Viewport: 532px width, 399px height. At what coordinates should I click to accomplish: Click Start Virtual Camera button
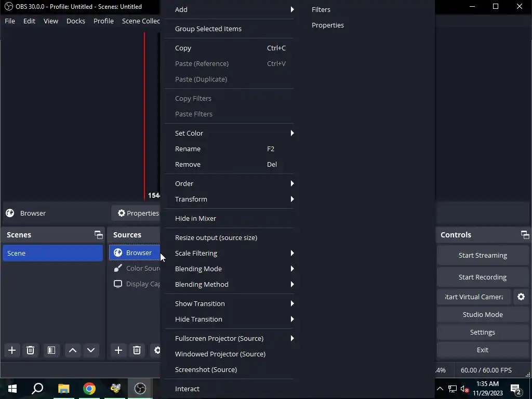click(474, 297)
